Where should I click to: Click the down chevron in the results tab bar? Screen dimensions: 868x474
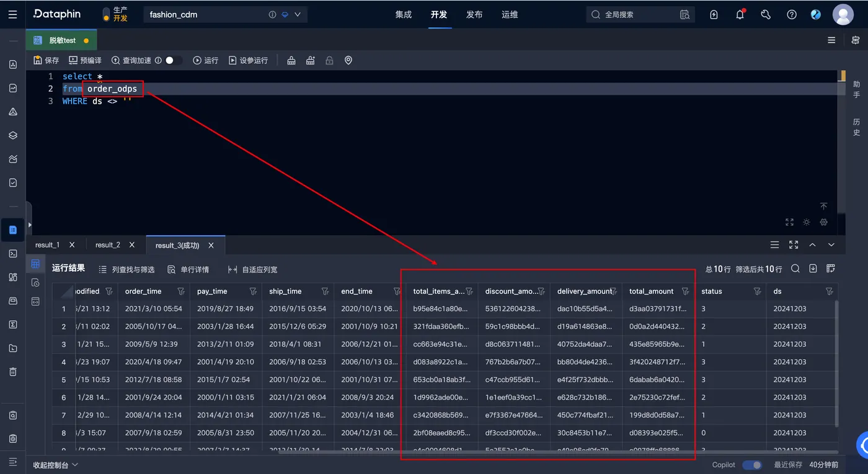pyautogui.click(x=831, y=245)
